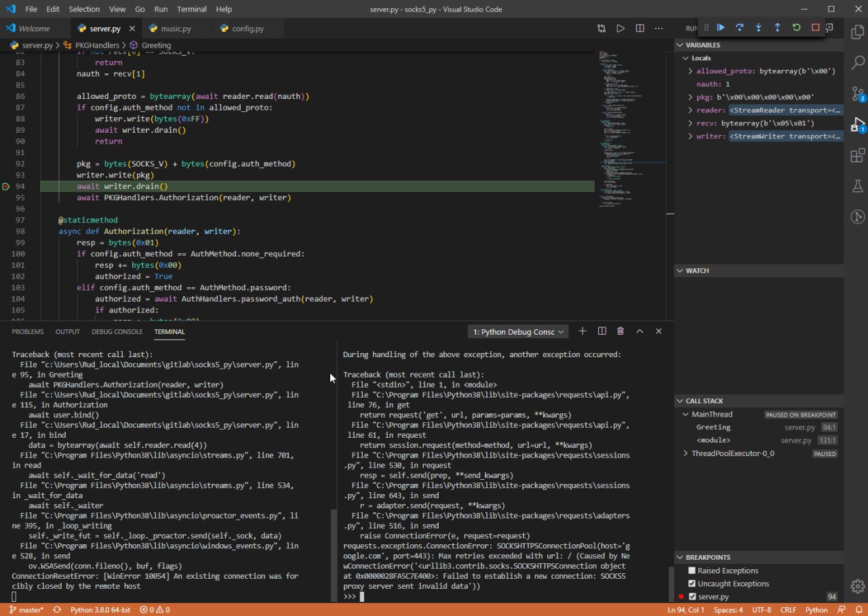Screen dimensions: 868x616
Task: Enable the Raised Exceptions breakpoint
Action: [x=692, y=571]
